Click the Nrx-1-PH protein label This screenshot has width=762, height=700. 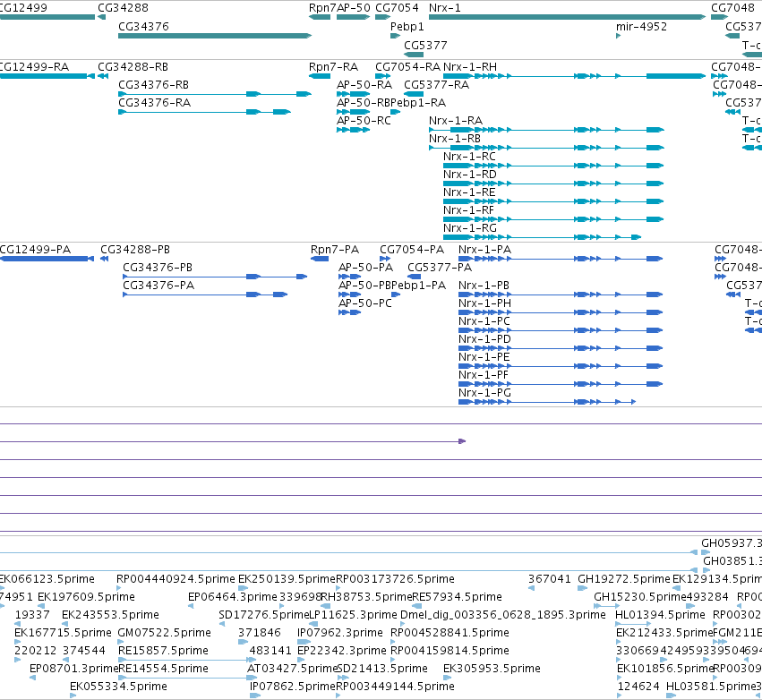[484, 303]
